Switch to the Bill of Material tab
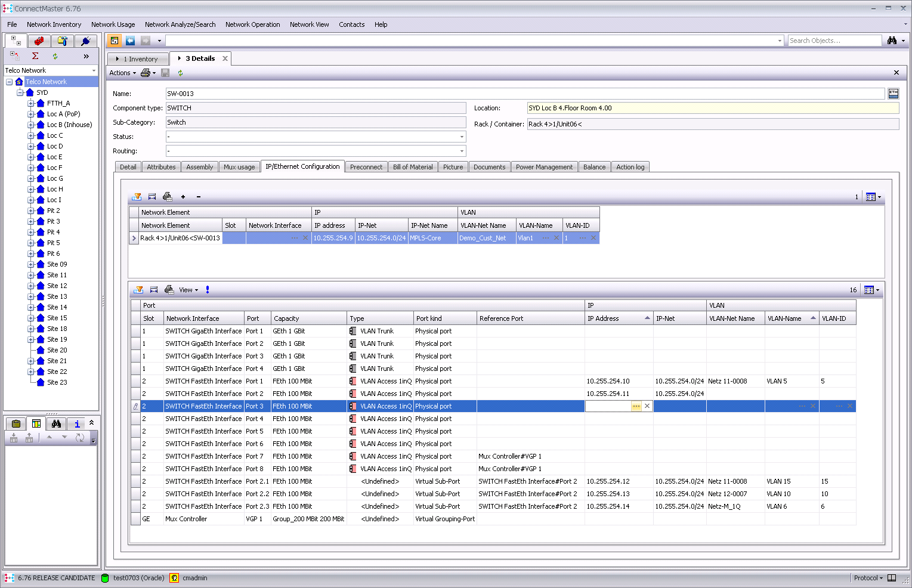 point(413,167)
